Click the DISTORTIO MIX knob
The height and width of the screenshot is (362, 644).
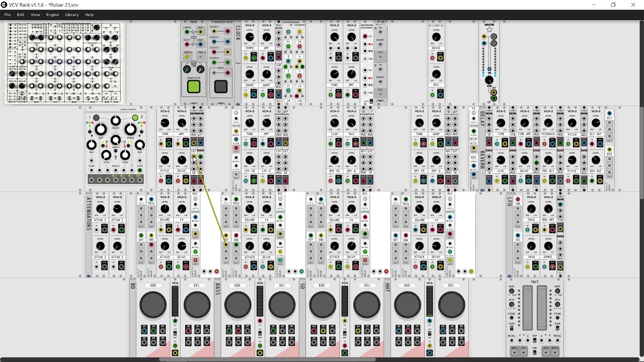click(436, 74)
